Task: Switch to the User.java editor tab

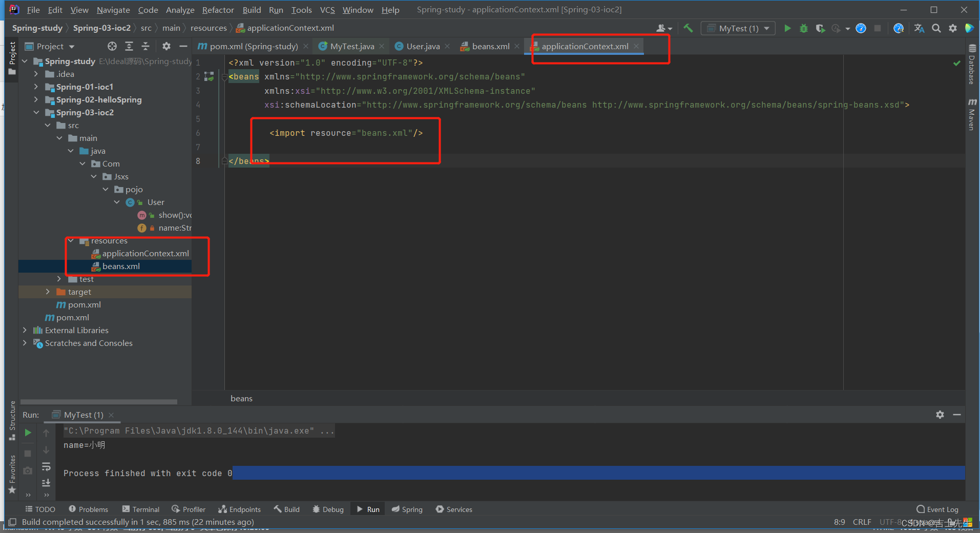Action: click(423, 46)
